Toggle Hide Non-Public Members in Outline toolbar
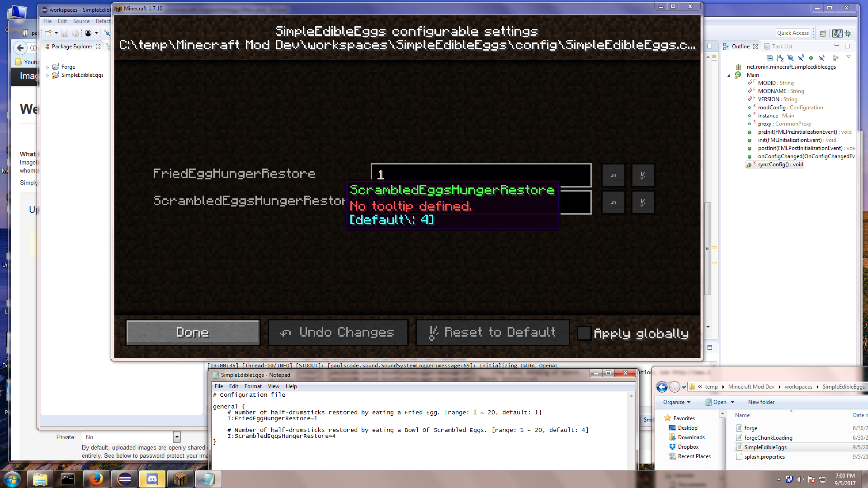 pyautogui.click(x=811, y=58)
